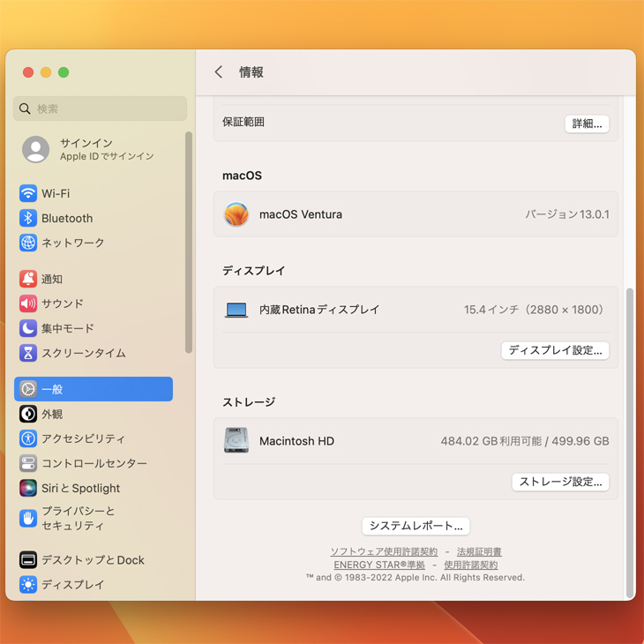
Task: Open ディスプレイ設定... button
Action: click(x=555, y=350)
